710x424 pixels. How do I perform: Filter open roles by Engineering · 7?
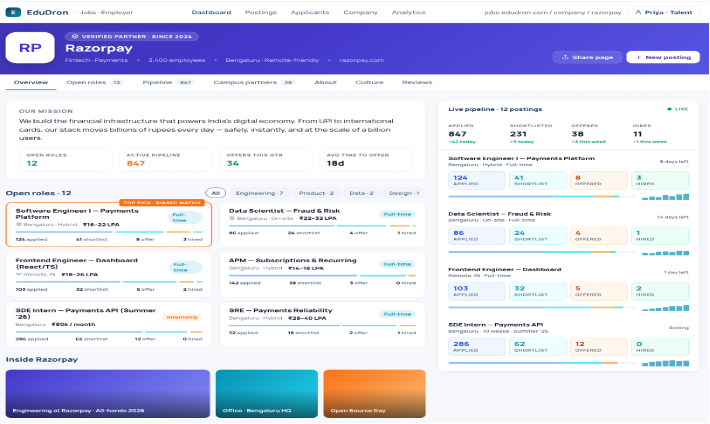point(259,193)
